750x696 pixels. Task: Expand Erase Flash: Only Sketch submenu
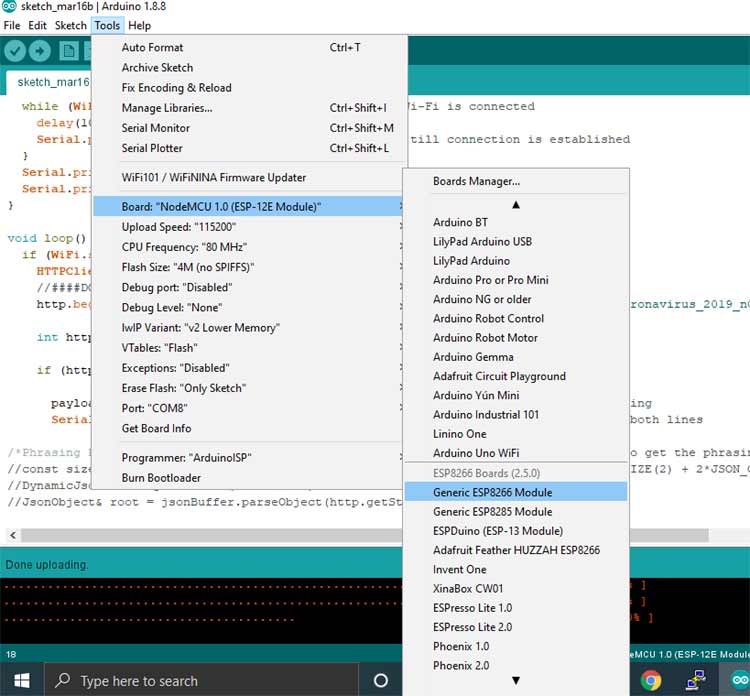[x=248, y=388]
